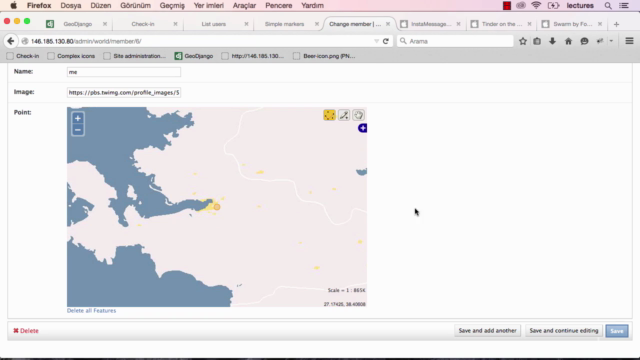The height and width of the screenshot is (360, 640).
Task: Open the Yardım menu
Action: tap(312, 5)
